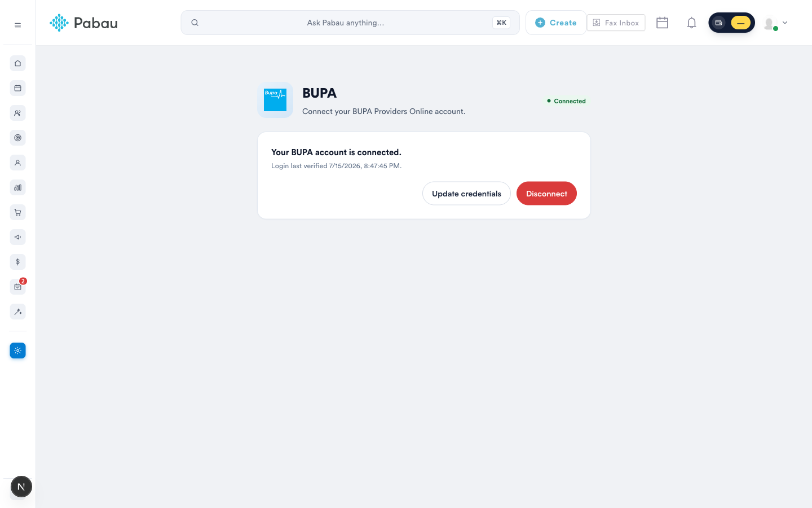
Task: Focus the Ask Pabau anything search field
Action: tap(350, 23)
